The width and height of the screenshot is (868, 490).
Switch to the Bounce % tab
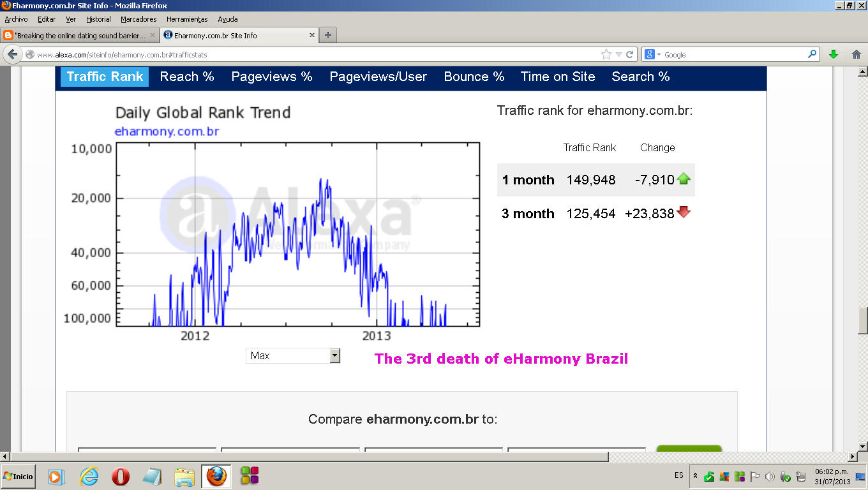(474, 77)
